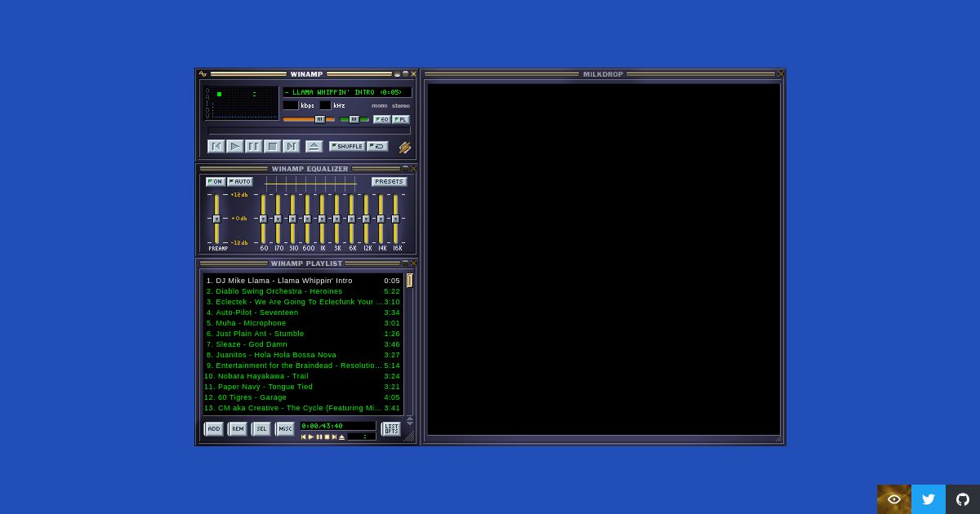The width and height of the screenshot is (980, 514).
Task: Open files with the Eject button
Action: pos(314,147)
